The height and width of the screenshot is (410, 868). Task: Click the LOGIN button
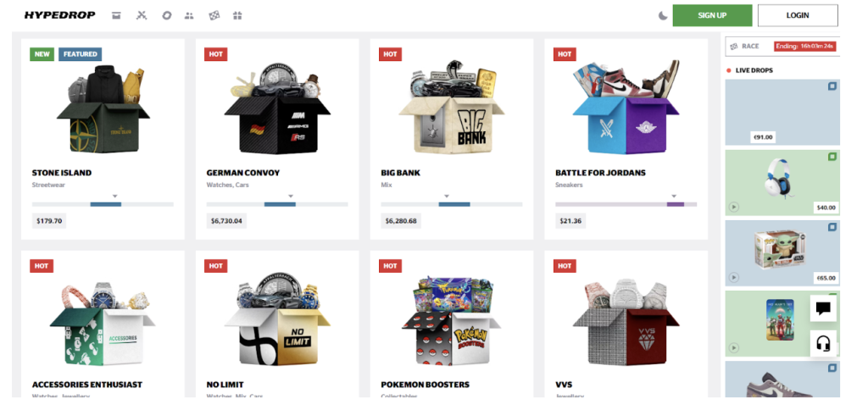[x=798, y=15]
